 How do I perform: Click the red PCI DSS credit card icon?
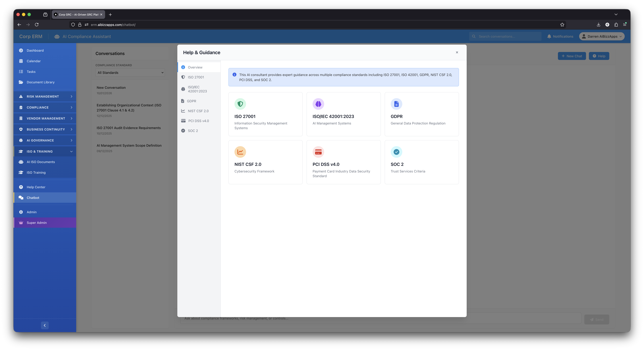point(318,152)
